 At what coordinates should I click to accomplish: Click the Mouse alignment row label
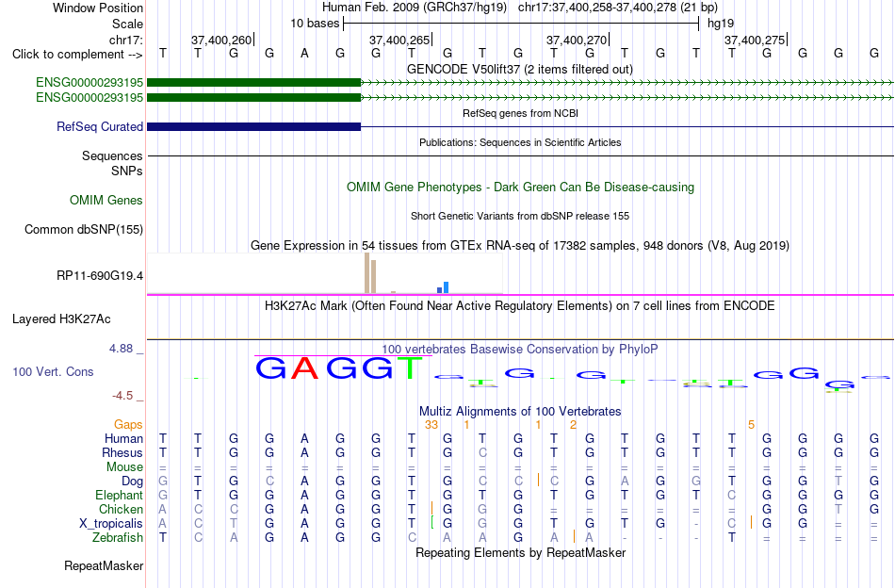[x=124, y=467]
